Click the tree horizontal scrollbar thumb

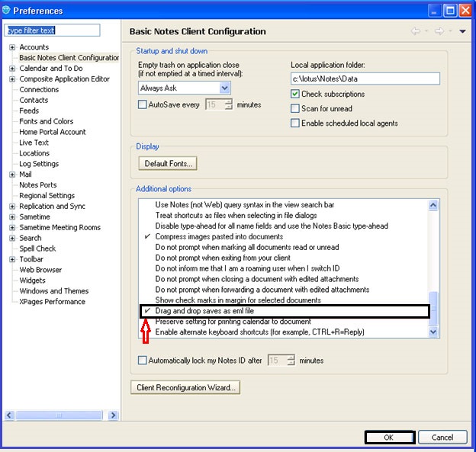[59, 415]
